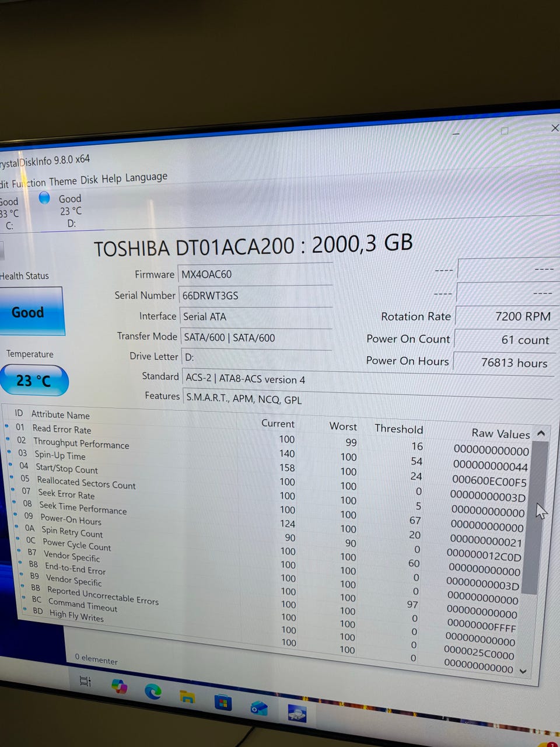The height and width of the screenshot is (747, 560).
Task: Click raw value 00000000FFFF
Action: [x=481, y=626]
